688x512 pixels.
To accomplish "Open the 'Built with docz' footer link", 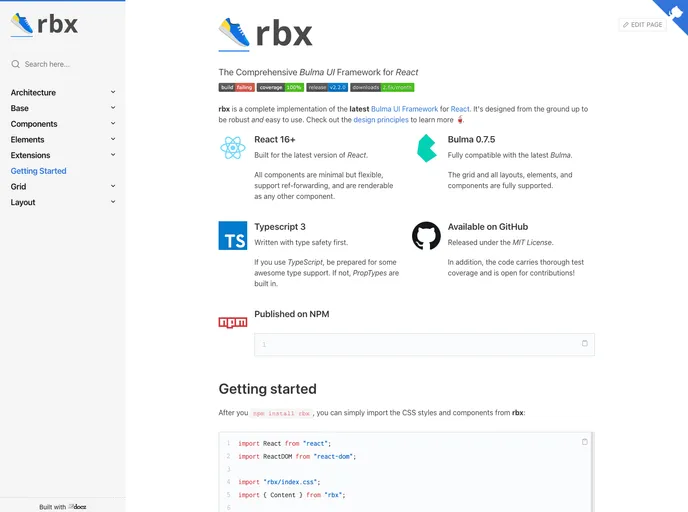I will coord(63,507).
